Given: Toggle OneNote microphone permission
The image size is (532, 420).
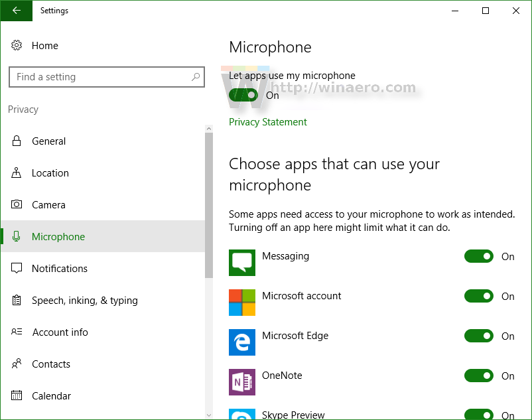Looking at the screenshot, I should tap(479, 376).
